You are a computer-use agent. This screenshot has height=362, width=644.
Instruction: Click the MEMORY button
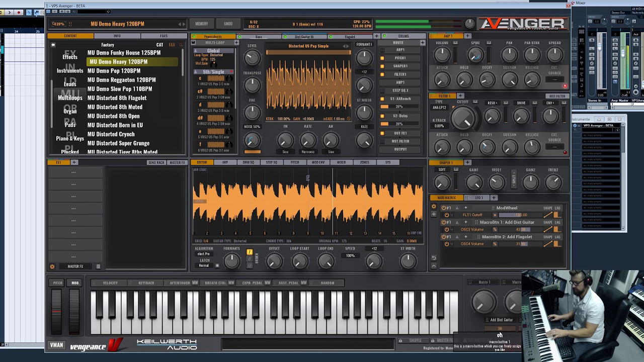tap(202, 24)
